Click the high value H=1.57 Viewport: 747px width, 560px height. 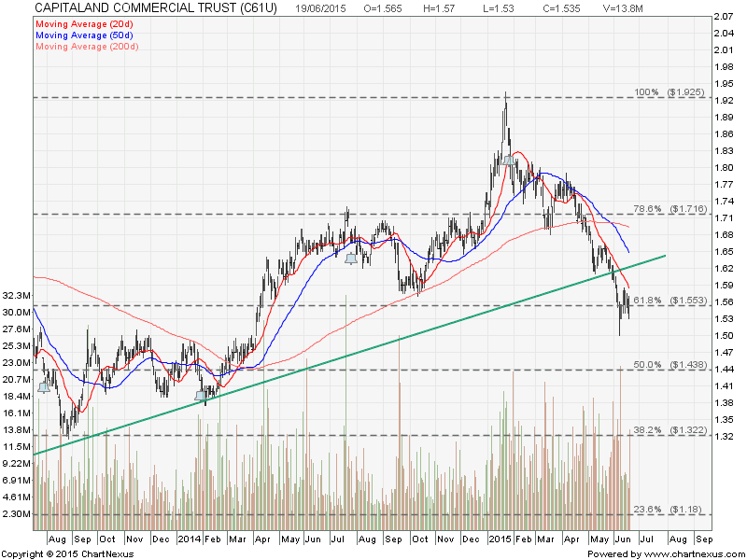coord(439,8)
